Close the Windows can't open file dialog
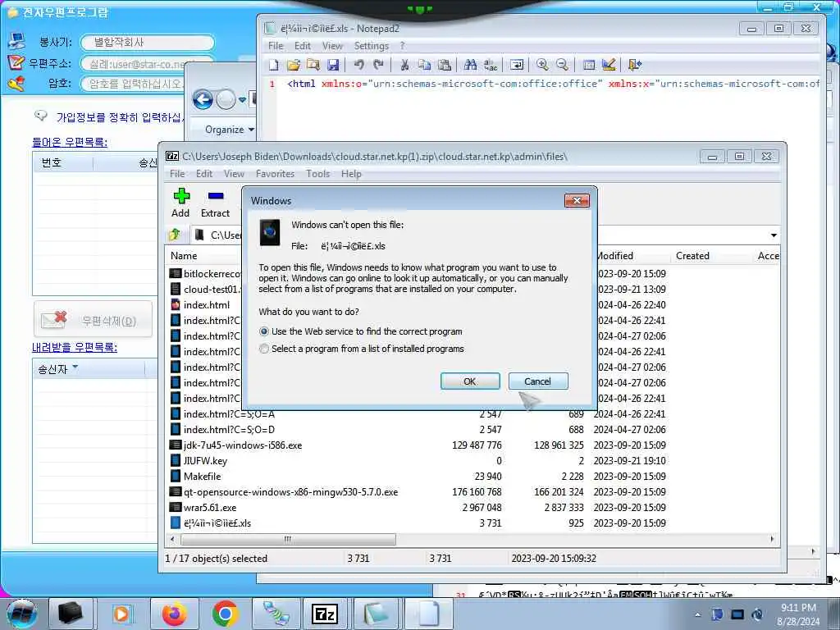Screen dimensions: 840x630 click(577, 200)
